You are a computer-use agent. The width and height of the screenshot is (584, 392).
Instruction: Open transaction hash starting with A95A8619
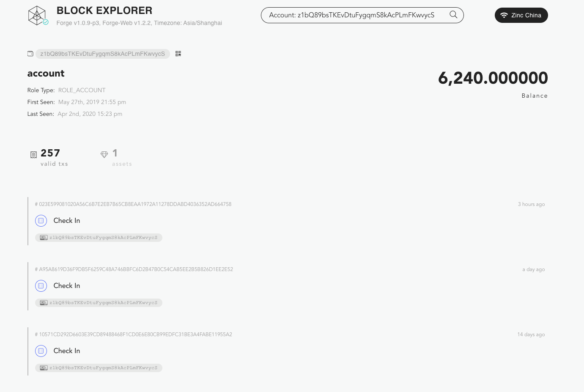136,269
